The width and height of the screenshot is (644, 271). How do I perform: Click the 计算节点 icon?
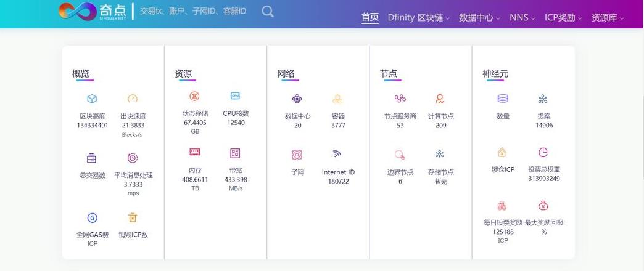point(440,99)
